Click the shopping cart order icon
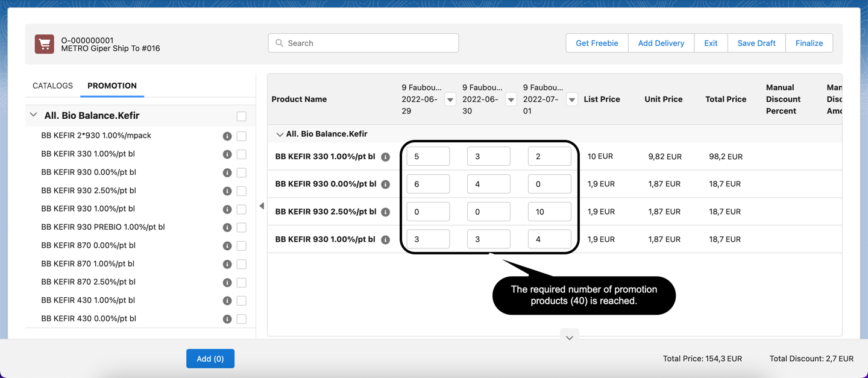 click(44, 44)
